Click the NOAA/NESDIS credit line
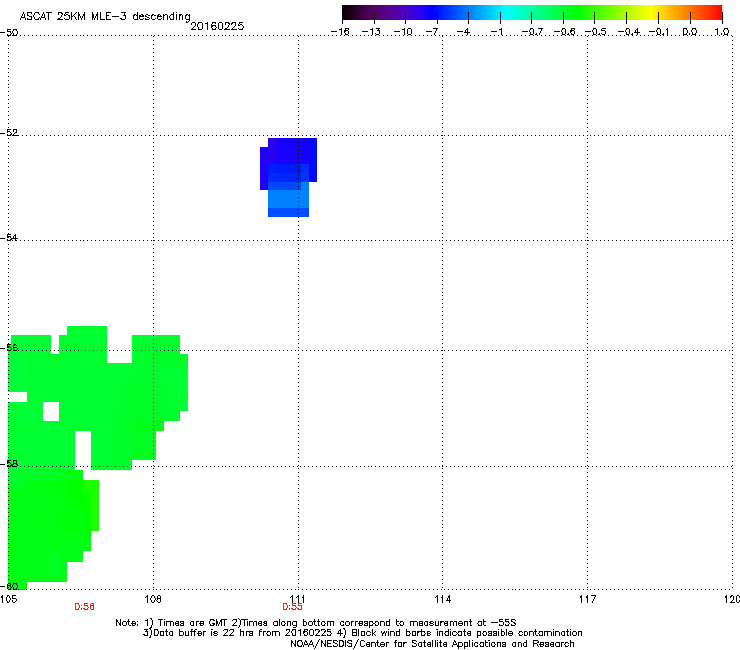This screenshot has width=740, height=650. (x=432, y=644)
